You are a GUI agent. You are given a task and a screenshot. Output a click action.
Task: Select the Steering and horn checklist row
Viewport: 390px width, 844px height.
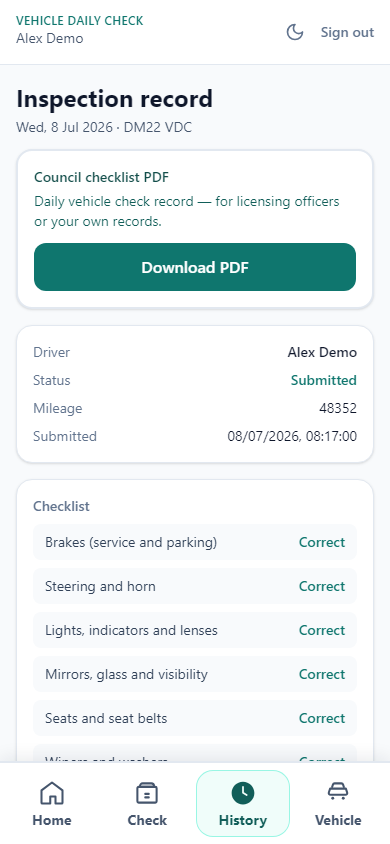195,586
